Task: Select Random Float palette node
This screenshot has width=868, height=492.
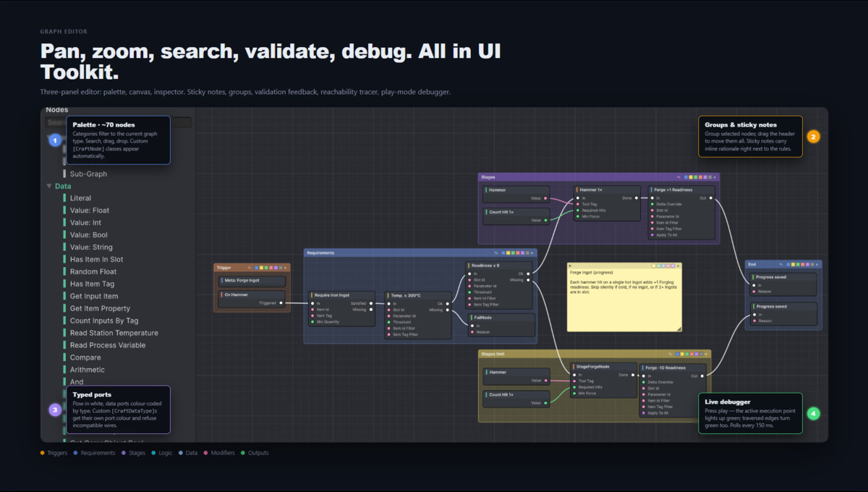Action: pos(93,272)
